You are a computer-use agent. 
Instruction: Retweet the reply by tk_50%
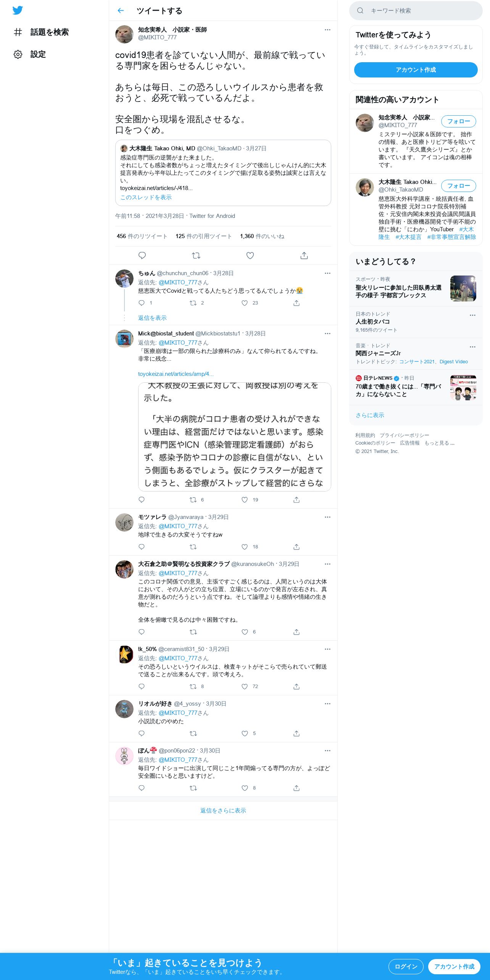point(193,687)
